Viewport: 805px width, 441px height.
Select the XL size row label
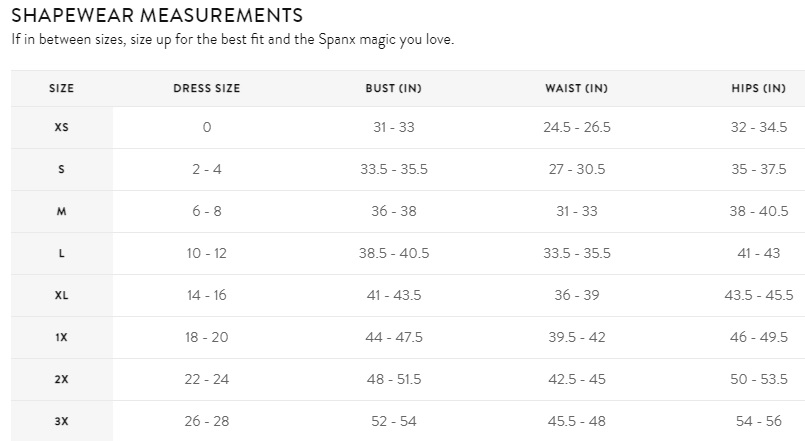pos(62,296)
